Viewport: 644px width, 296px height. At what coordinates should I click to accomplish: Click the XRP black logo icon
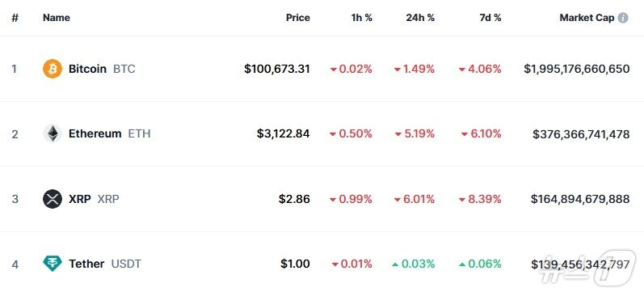[53, 199]
